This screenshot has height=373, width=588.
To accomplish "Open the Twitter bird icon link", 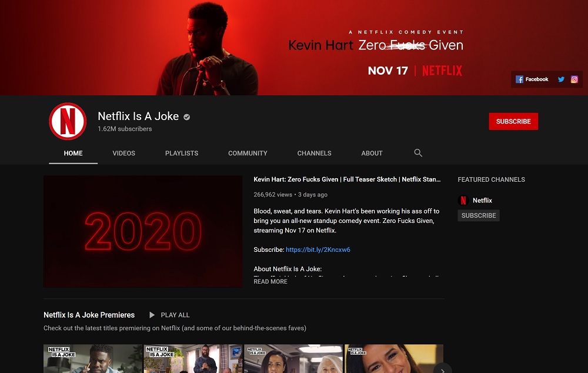I will (x=561, y=79).
